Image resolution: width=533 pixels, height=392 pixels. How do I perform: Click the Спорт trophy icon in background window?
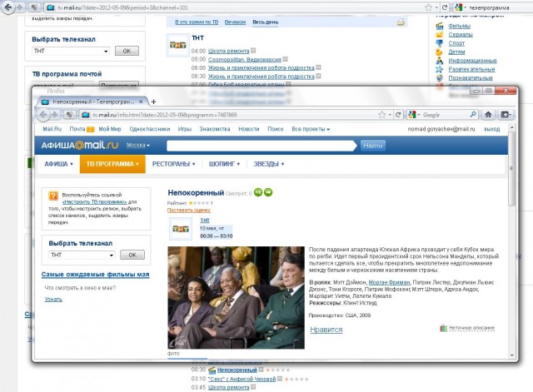440,43
